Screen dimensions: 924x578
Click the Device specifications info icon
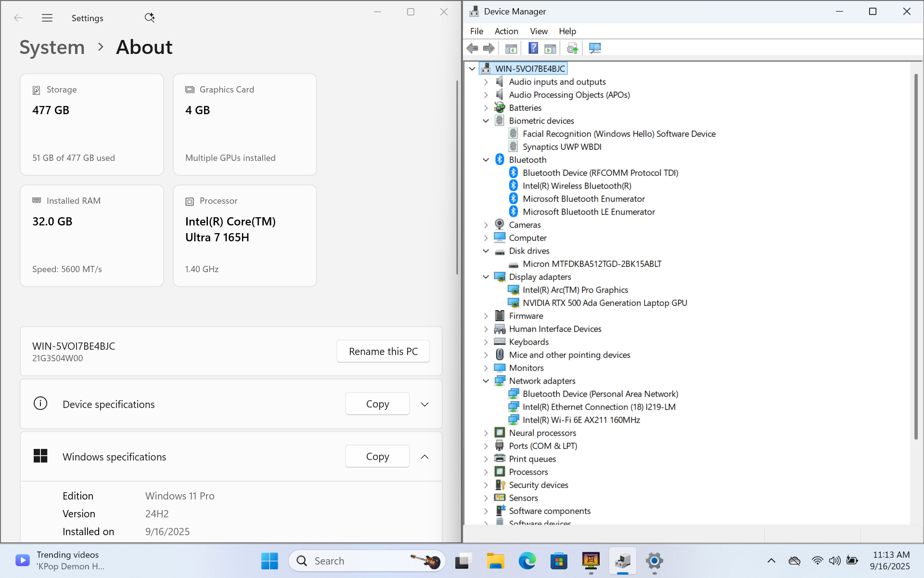[x=40, y=404]
